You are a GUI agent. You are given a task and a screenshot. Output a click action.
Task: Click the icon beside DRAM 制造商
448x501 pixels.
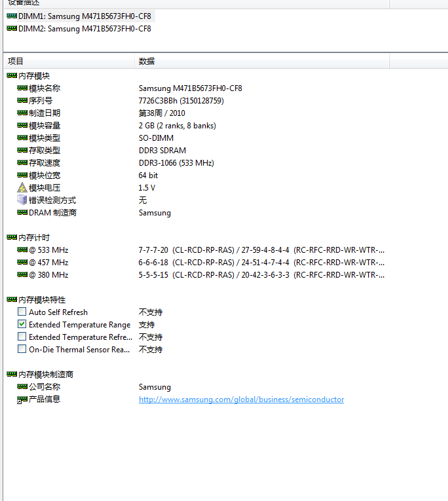click(x=22, y=212)
